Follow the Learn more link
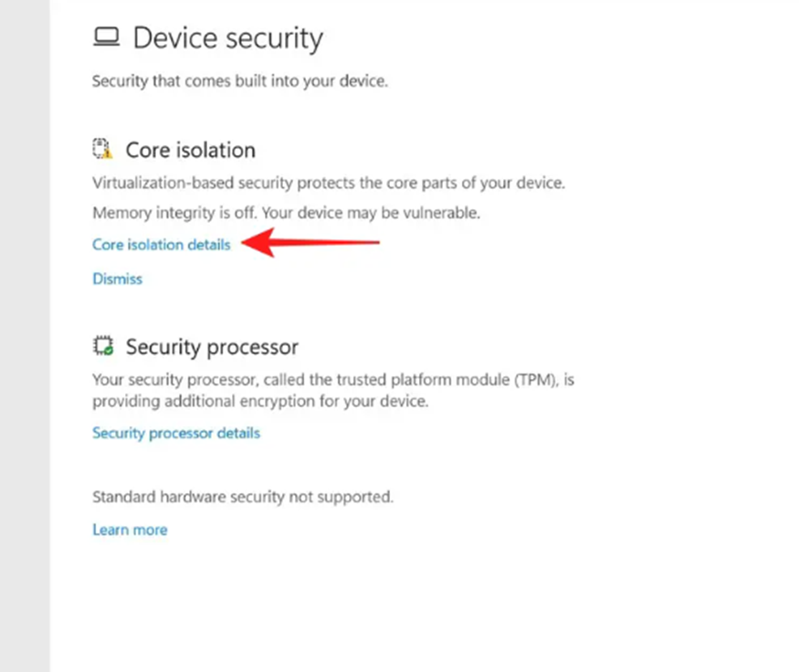 click(130, 530)
